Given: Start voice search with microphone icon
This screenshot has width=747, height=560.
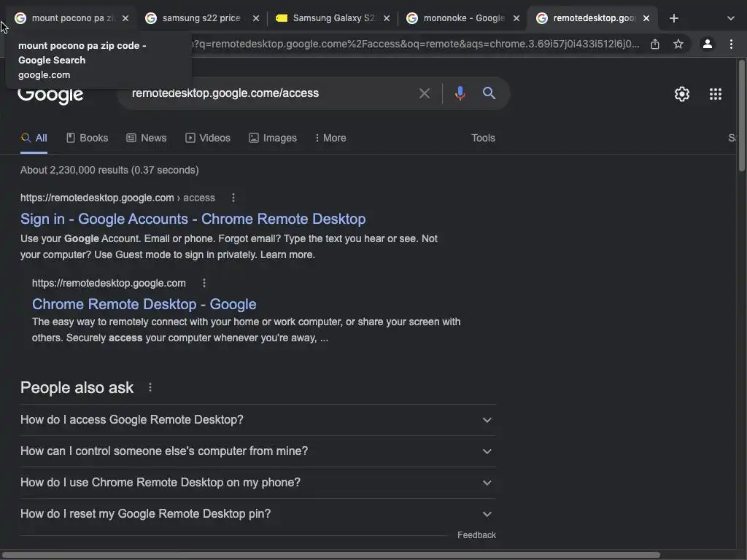Looking at the screenshot, I should coord(460,93).
